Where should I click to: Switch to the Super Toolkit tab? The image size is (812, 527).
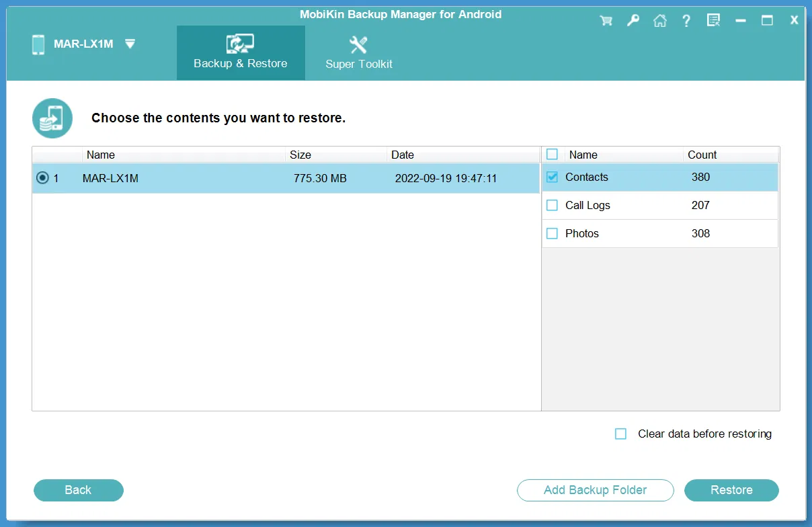[358, 65]
